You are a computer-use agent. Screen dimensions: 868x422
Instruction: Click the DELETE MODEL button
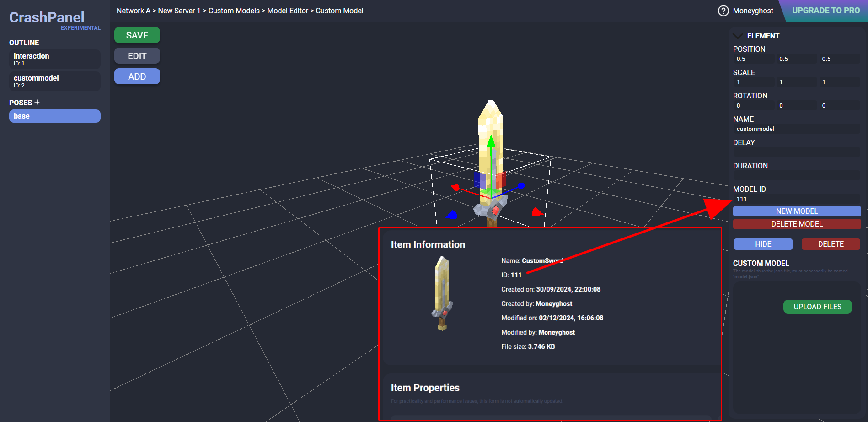(x=797, y=224)
